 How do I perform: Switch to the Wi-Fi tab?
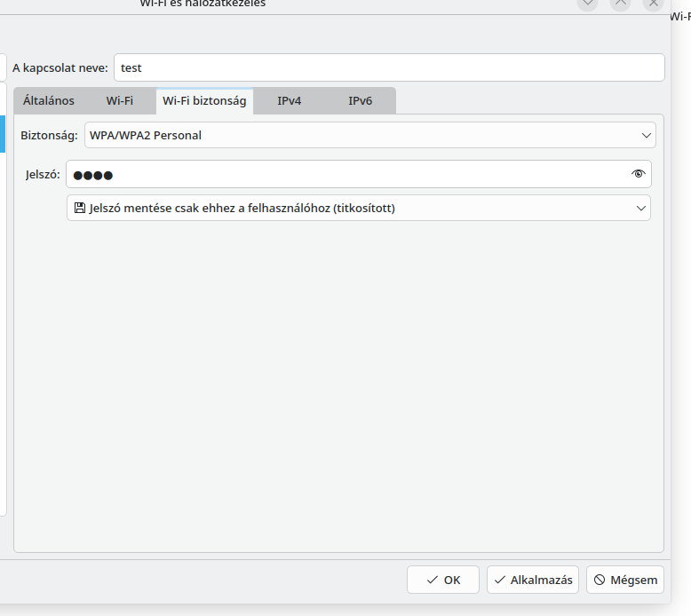point(119,101)
